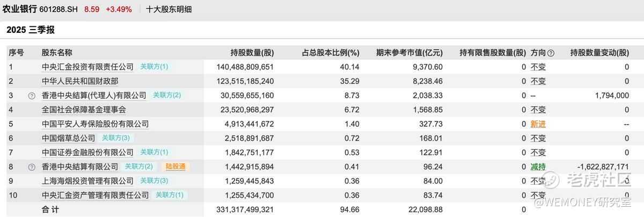Open 关联方(3) tag beside 中国烟草总公司
The height and width of the screenshot is (217, 644).
(x=115, y=138)
